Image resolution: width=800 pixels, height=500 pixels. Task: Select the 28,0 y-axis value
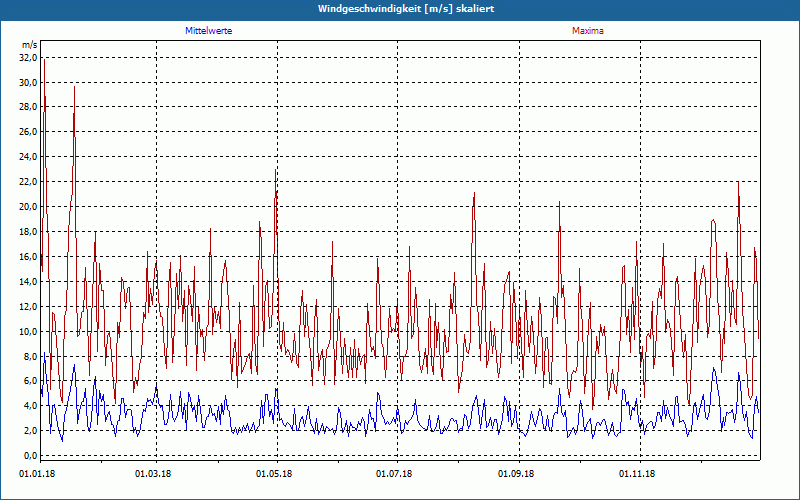tap(29, 107)
